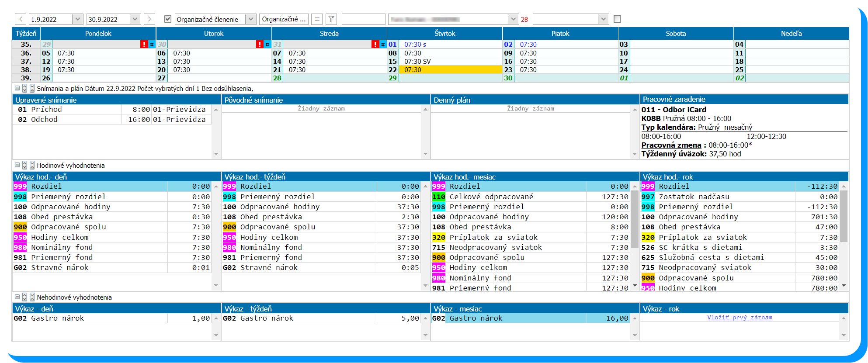The height and width of the screenshot is (363, 868).
Task: Click scrollbar thumb in Výkaz hod.- mesiac
Action: (635, 218)
